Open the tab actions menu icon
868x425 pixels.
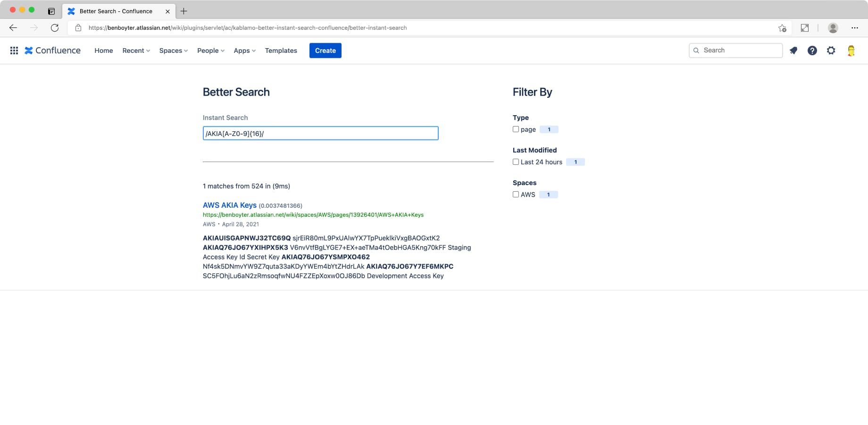pyautogui.click(x=51, y=11)
